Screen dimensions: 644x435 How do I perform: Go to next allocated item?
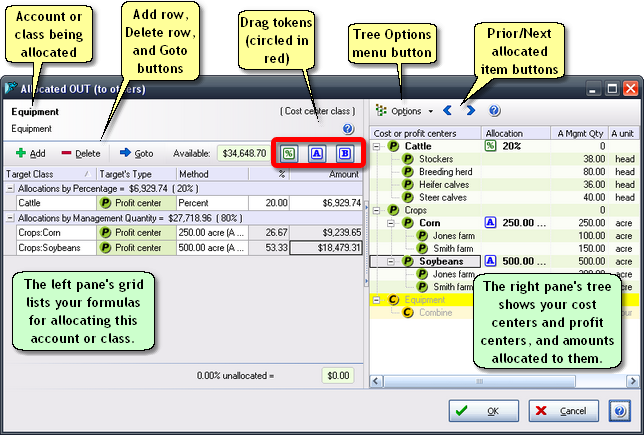pyautogui.click(x=470, y=110)
